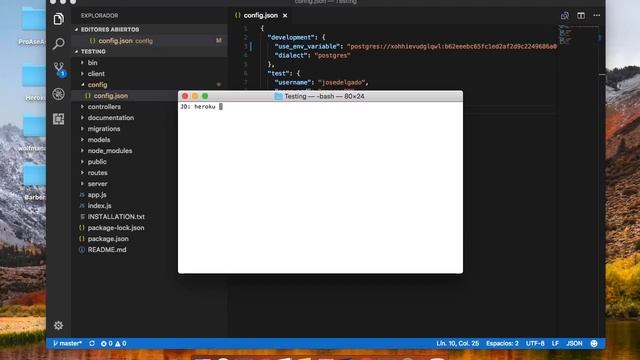This screenshot has height=360, width=640.
Task: Open the Explorer icon in activity bar
Action: coord(58,19)
